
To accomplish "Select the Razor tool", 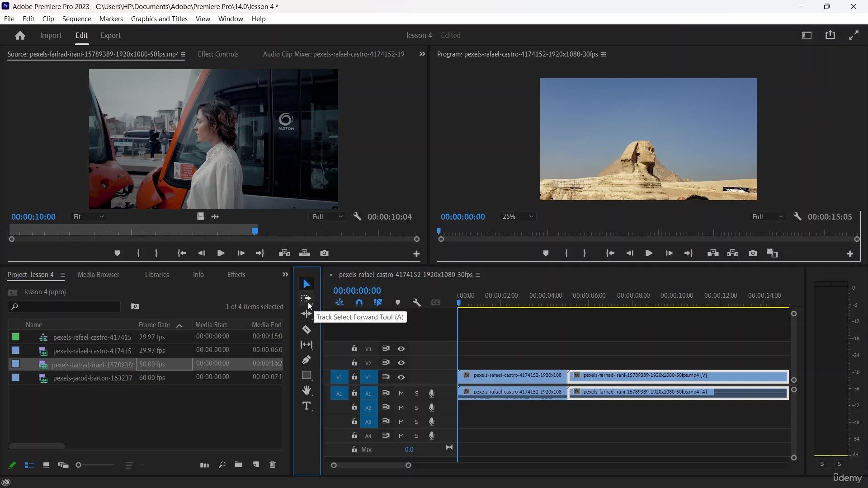I will pyautogui.click(x=307, y=329).
